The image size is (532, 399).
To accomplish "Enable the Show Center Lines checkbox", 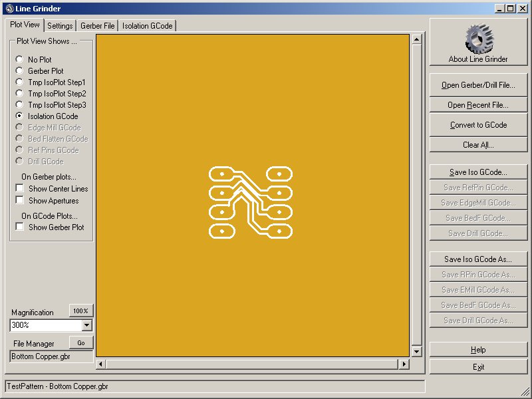I will click(20, 189).
